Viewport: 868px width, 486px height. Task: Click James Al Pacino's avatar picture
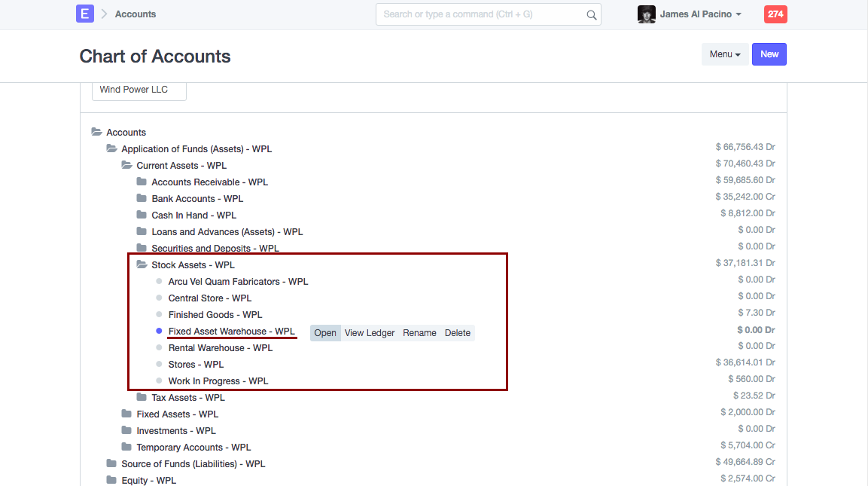coord(646,14)
